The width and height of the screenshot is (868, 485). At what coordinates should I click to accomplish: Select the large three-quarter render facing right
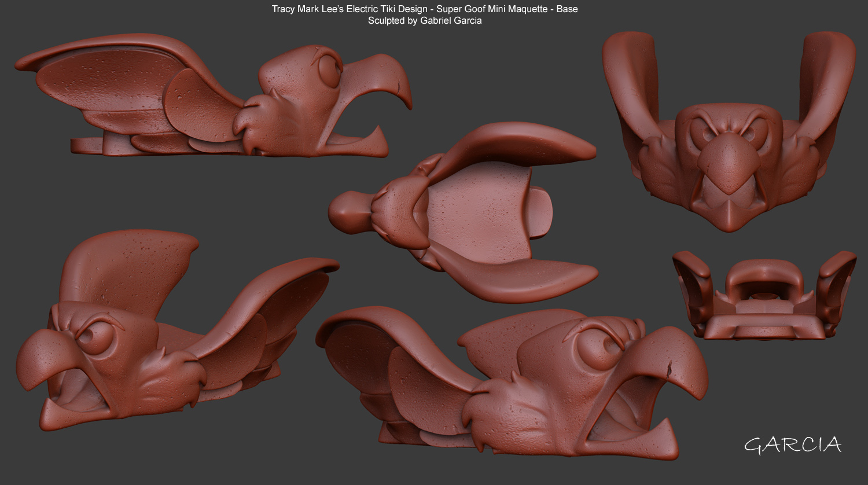point(512,383)
